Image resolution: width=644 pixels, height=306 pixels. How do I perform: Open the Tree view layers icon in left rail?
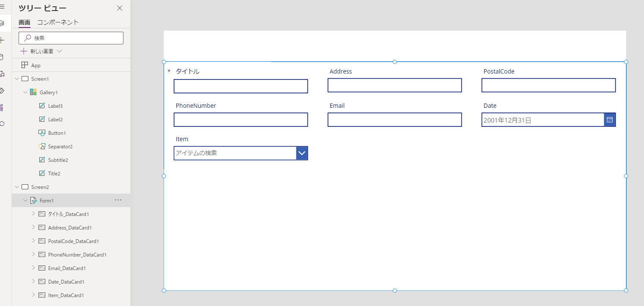2,23
